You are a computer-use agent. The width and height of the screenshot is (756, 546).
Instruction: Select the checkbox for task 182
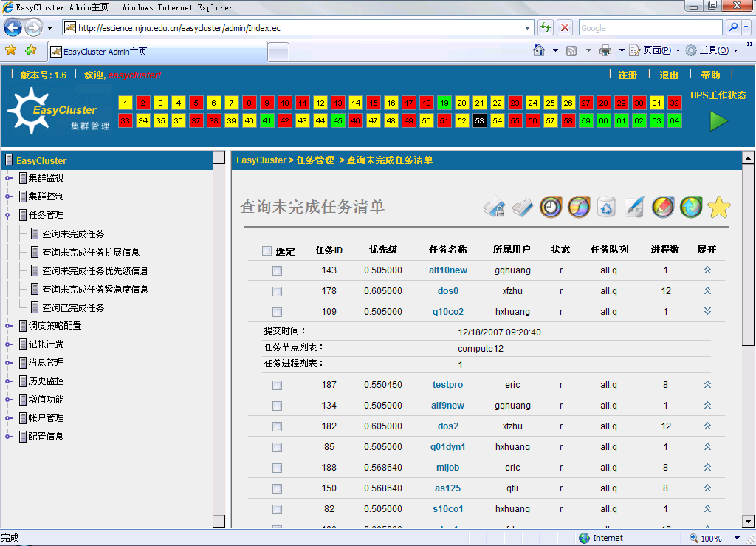(x=278, y=427)
